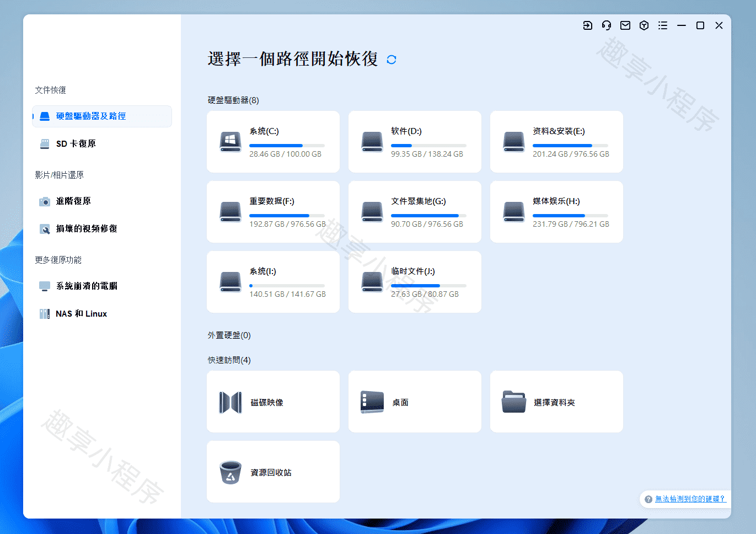Click the 临时文件(J:) usage bar
This screenshot has width=756, height=534.
pos(428,286)
